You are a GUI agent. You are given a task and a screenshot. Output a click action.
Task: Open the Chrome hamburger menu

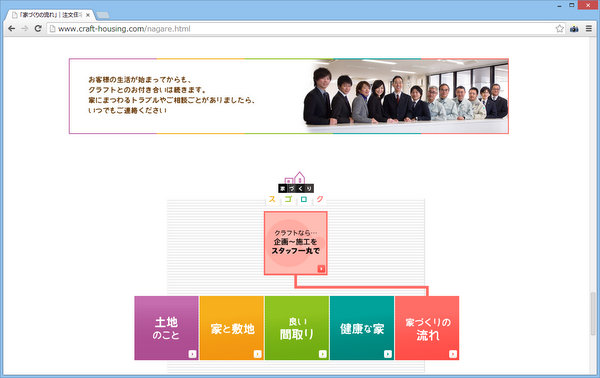click(x=589, y=29)
